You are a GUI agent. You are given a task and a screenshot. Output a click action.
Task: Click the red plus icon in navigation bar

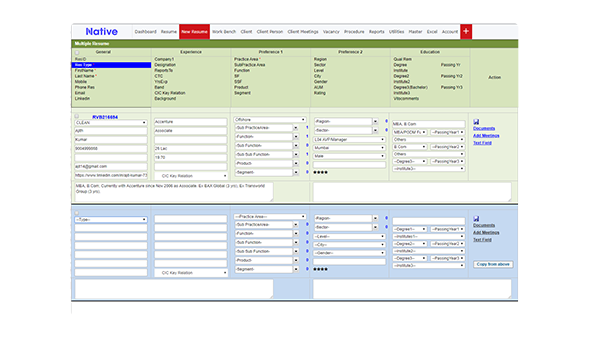466,31
